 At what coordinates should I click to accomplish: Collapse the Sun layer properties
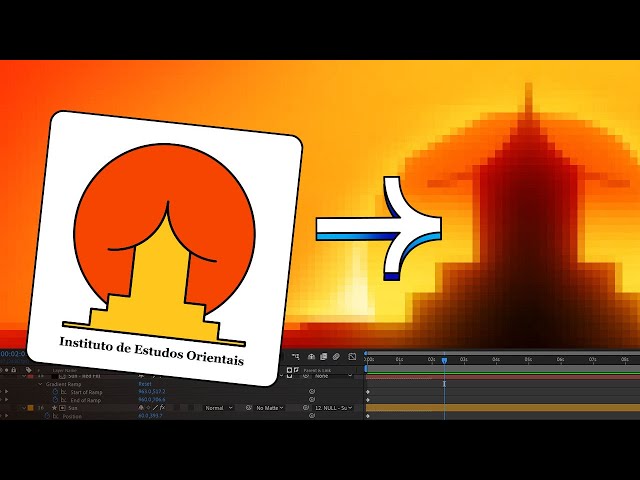pyautogui.click(x=24, y=408)
